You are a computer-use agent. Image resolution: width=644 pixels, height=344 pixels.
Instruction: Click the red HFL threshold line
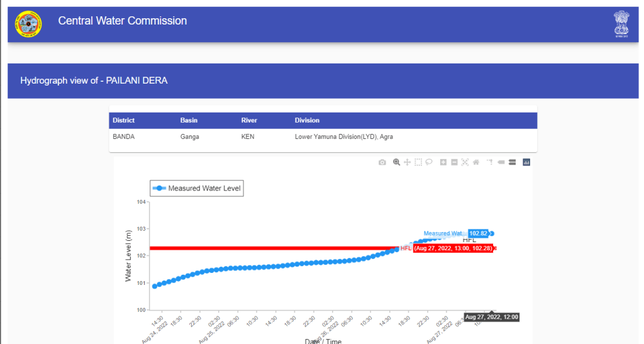coord(264,248)
